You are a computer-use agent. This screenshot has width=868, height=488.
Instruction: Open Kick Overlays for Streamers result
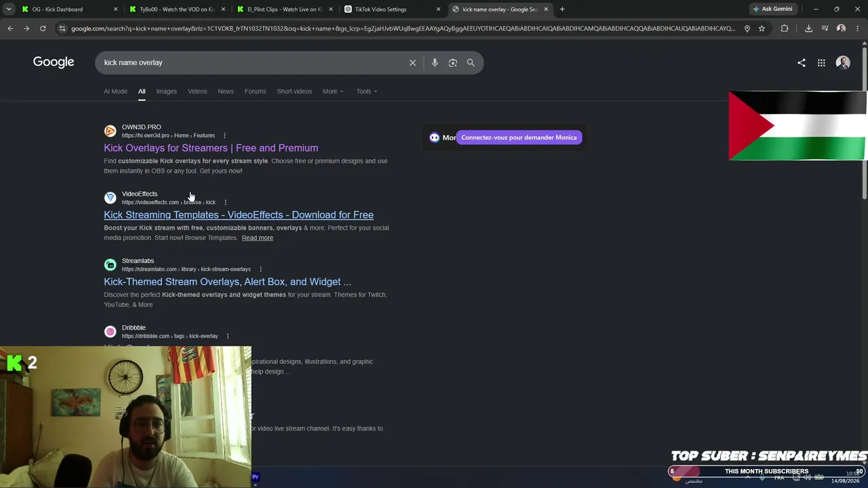pos(211,148)
